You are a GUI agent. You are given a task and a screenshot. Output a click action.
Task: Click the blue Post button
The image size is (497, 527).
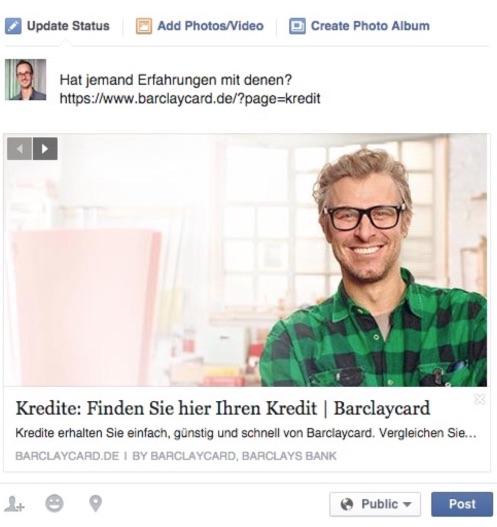point(462,504)
